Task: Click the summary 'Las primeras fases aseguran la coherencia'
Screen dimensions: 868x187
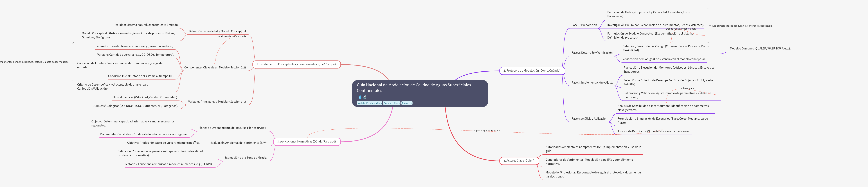Action: 742,26
